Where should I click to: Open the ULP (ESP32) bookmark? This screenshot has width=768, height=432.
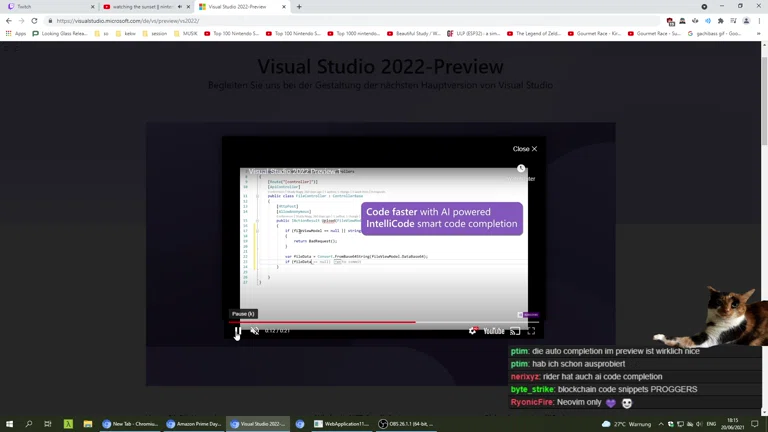point(474,34)
